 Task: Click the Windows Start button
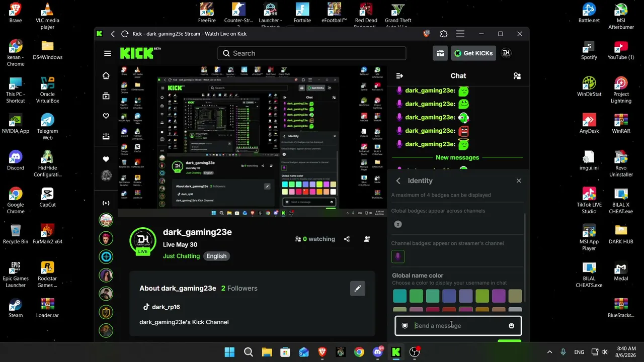pos(229,352)
